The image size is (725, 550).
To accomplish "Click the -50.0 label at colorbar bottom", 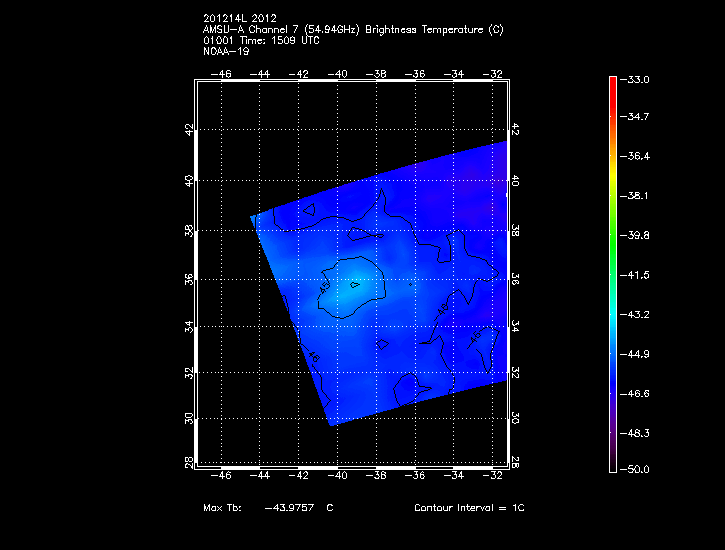I will (638, 469).
